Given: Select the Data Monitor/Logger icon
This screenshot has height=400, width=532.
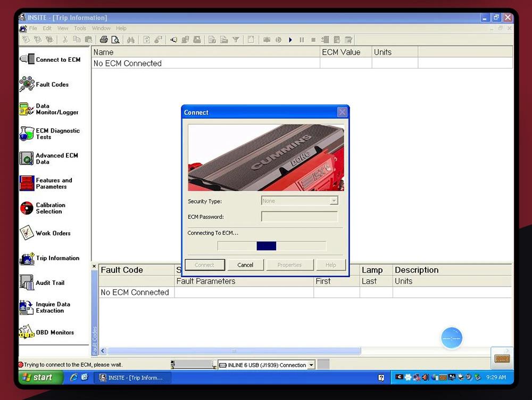Looking at the screenshot, I should pyautogui.click(x=27, y=109).
